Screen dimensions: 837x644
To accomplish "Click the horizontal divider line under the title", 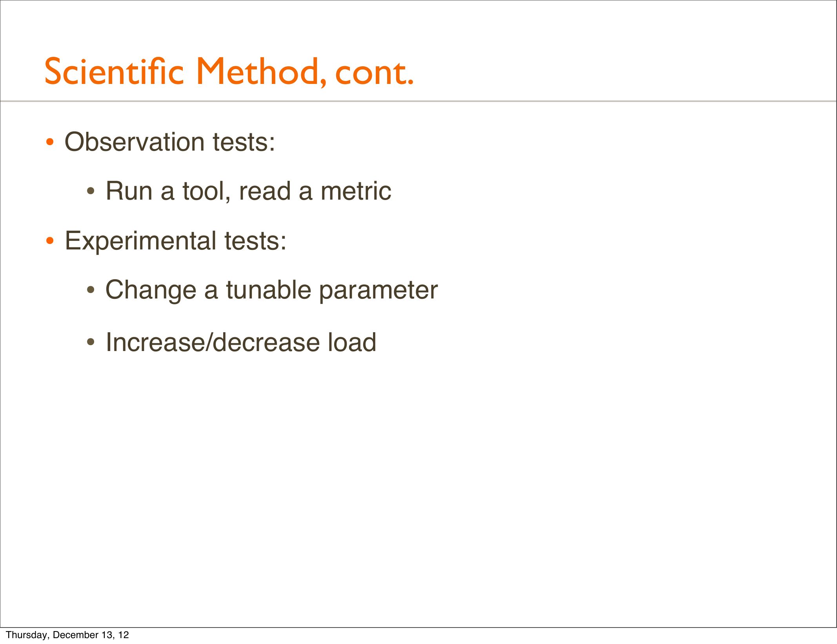I will (418, 101).
